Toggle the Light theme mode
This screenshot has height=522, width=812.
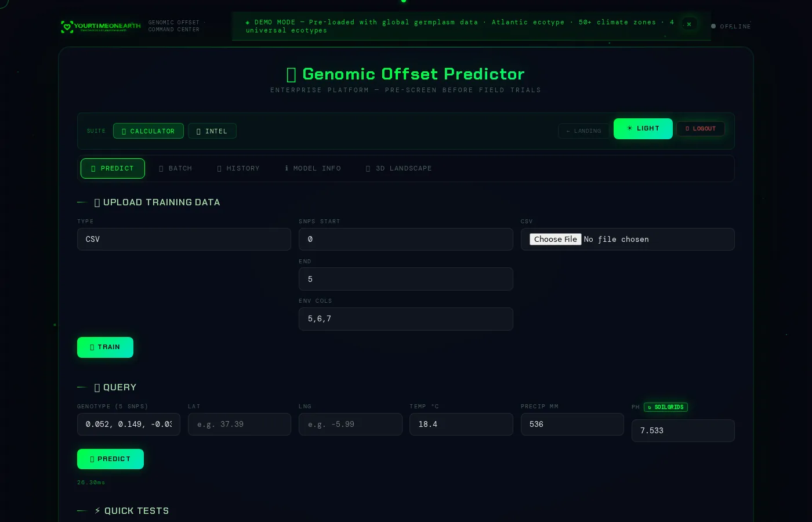(x=643, y=129)
